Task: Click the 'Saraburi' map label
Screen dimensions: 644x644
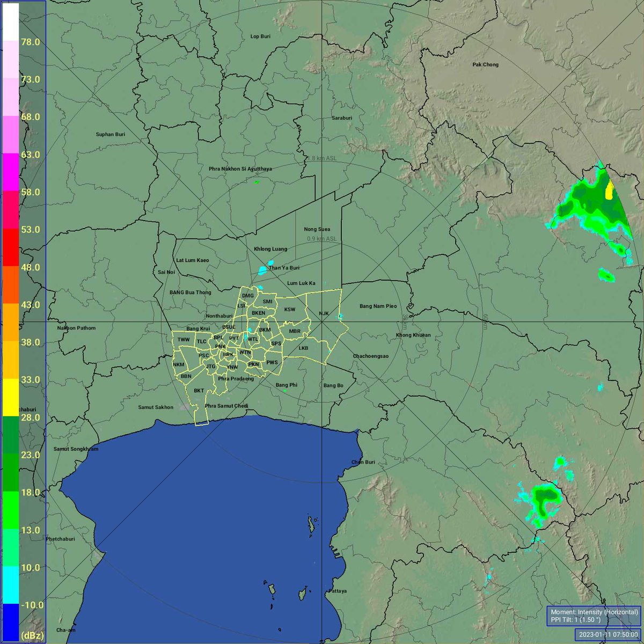Action: click(342, 118)
